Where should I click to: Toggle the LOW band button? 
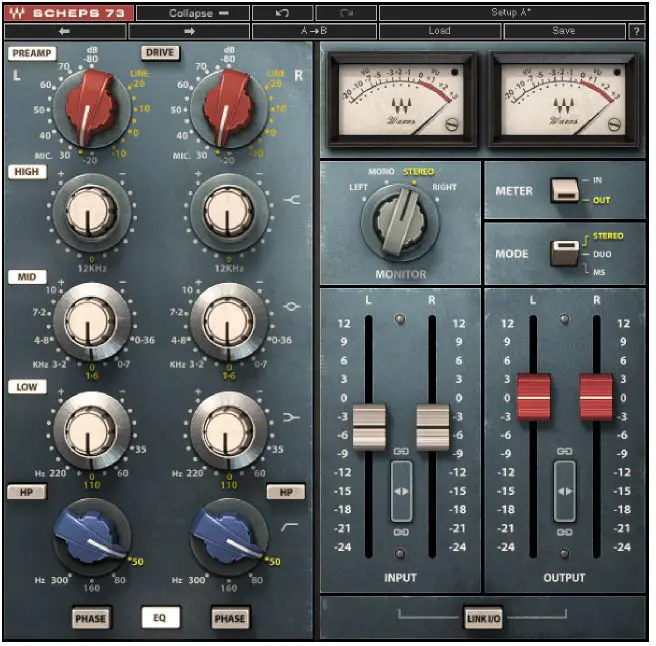pos(27,387)
